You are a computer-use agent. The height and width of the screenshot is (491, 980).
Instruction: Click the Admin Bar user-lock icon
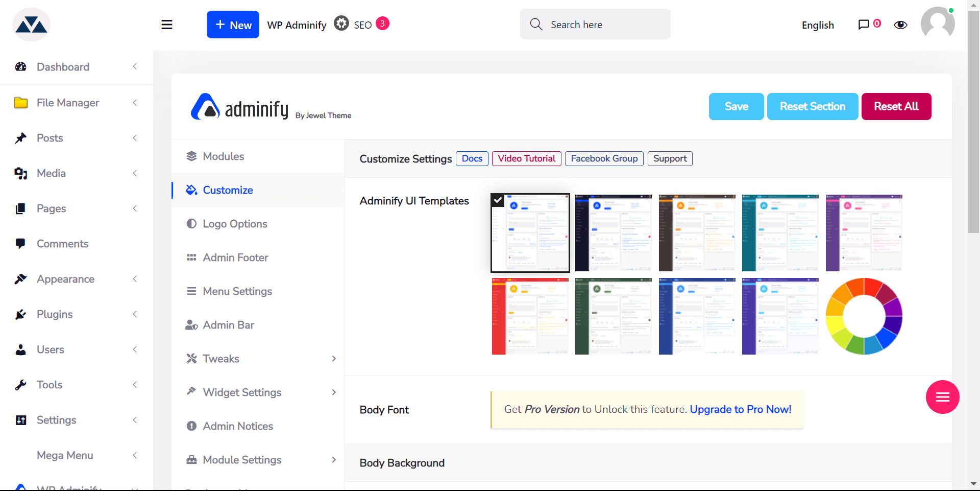click(191, 325)
